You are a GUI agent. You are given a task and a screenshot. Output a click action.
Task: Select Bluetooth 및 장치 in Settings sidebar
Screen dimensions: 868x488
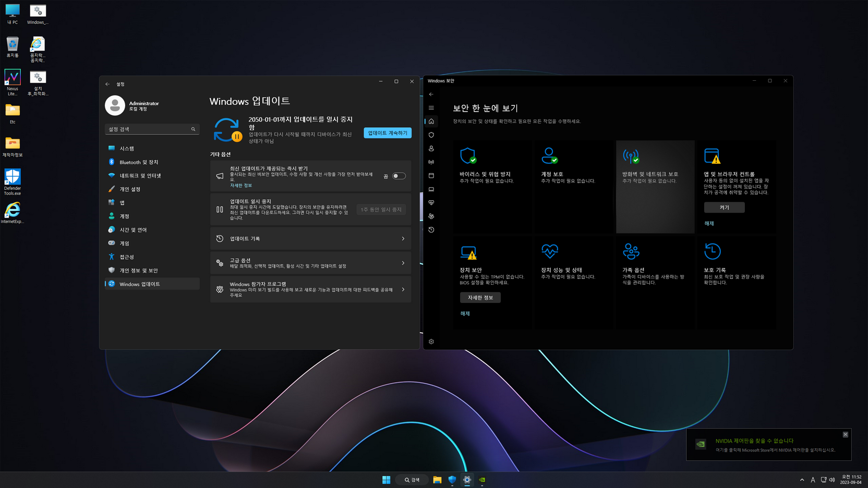click(152, 162)
